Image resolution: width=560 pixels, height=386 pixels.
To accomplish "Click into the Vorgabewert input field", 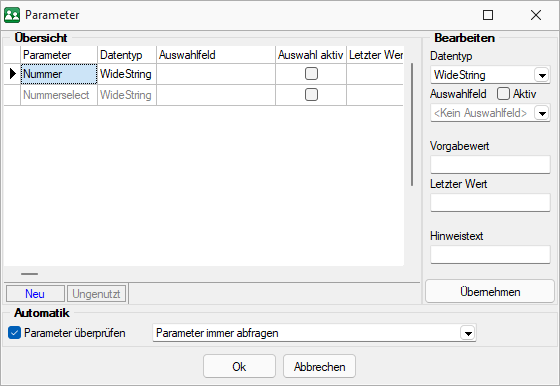I will [490, 164].
